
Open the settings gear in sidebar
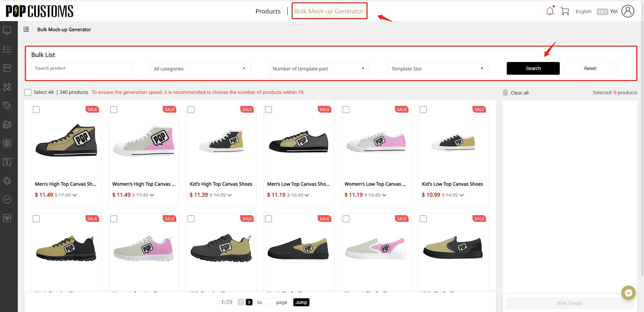tap(7, 181)
